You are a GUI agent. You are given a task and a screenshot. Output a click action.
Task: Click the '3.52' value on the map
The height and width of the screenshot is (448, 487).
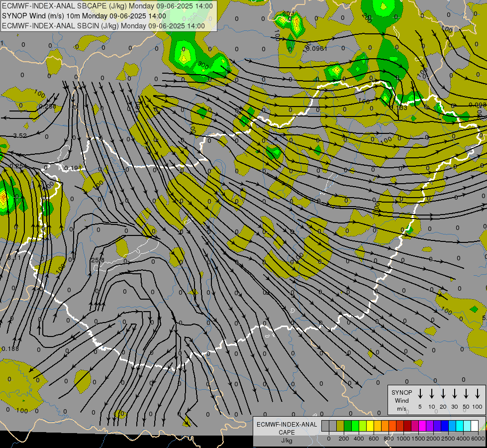pos(20,135)
